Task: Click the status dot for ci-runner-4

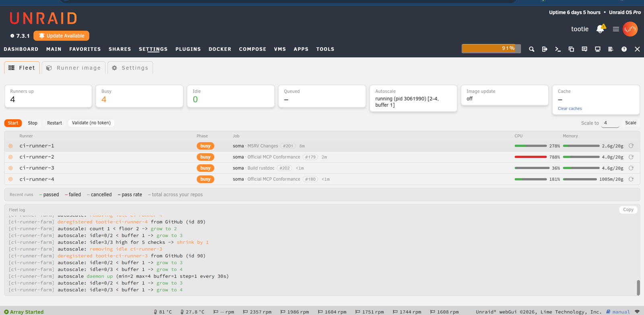Action: tap(11, 179)
